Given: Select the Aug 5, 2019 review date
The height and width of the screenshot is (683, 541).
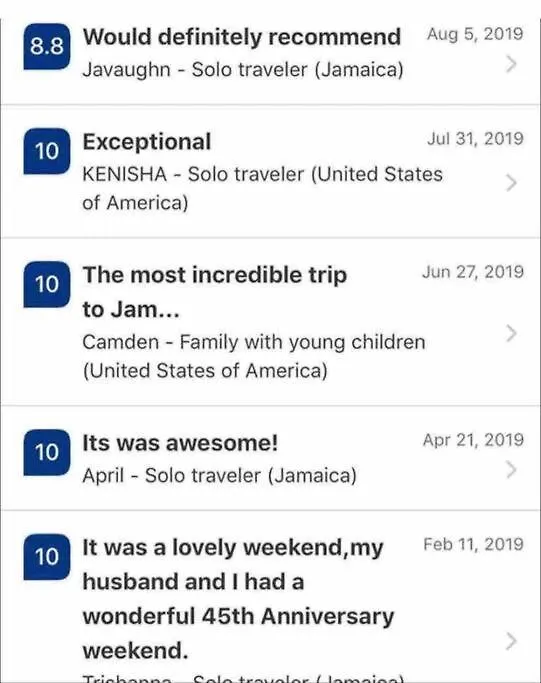Looking at the screenshot, I should click(x=475, y=34).
